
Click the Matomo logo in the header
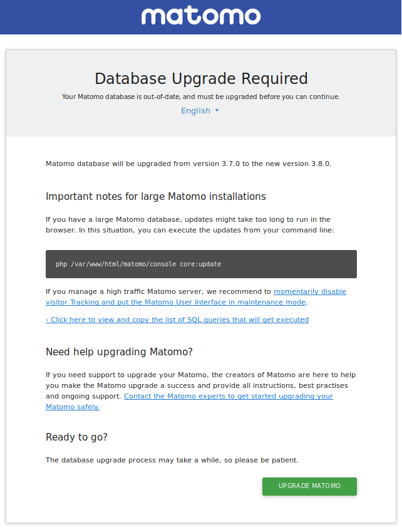pos(200,16)
